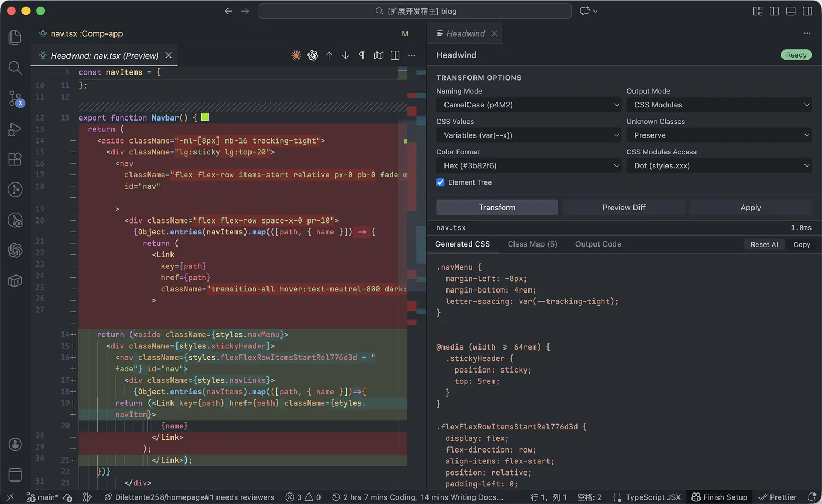Open Source Control view with badge 3
The height and width of the screenshot is (504, 822).
pos(15,99)
